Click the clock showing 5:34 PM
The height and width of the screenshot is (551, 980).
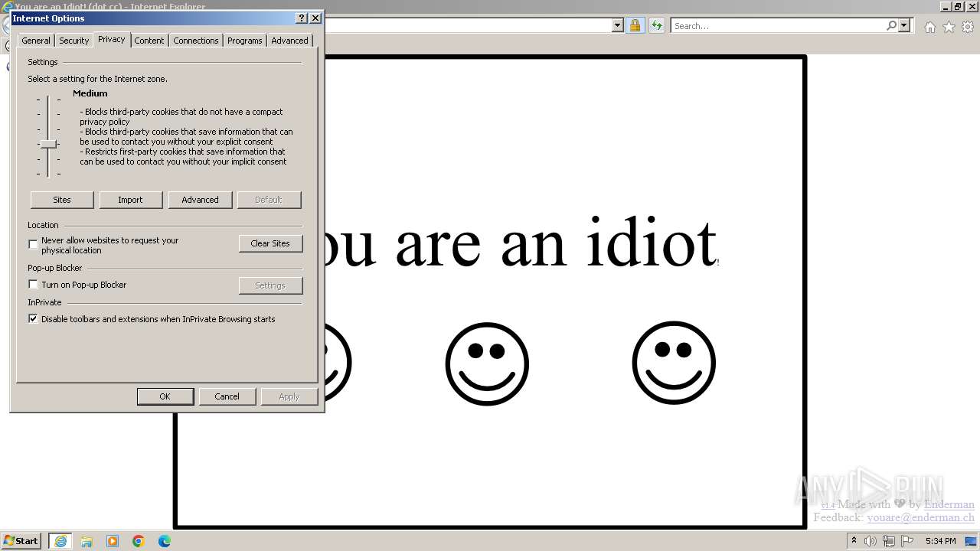940,541
